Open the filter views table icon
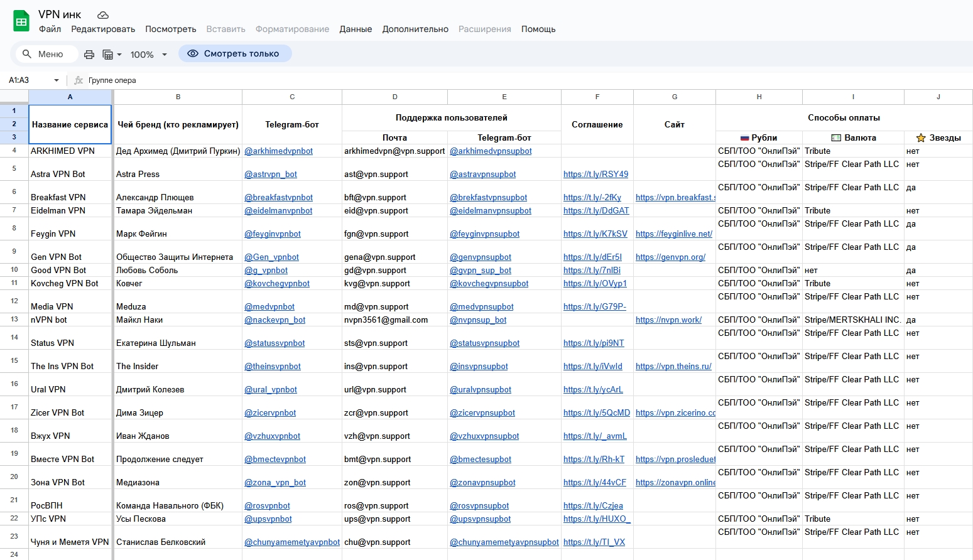 click(x=108, y=55)
